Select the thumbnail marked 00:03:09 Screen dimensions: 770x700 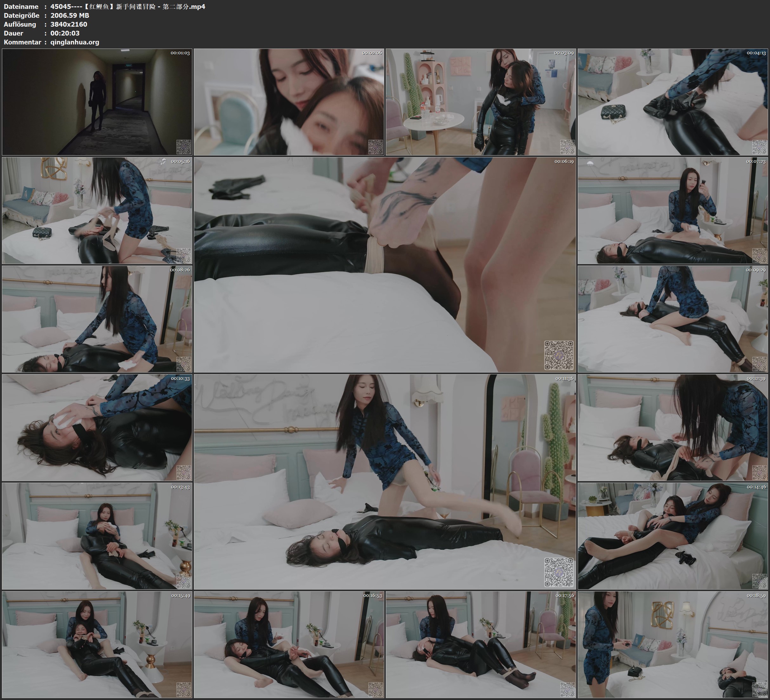coord(480,102)
